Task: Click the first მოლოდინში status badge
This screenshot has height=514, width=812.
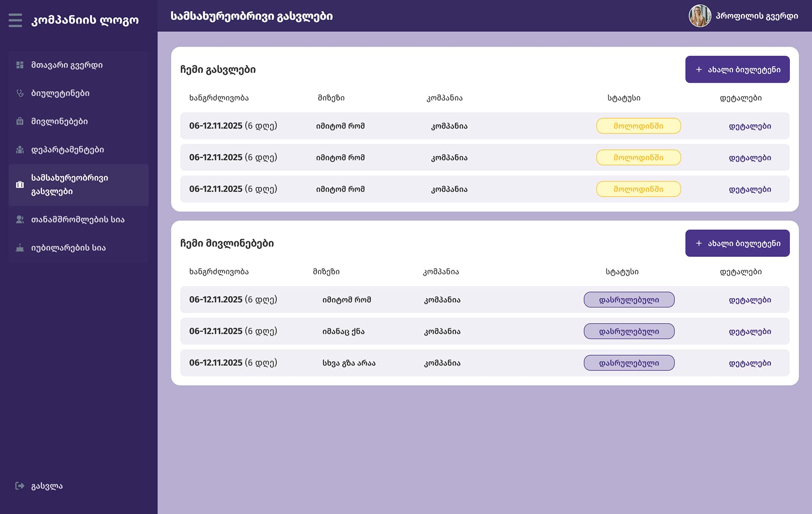Action: pyautogui.click(x=638, y=126)
